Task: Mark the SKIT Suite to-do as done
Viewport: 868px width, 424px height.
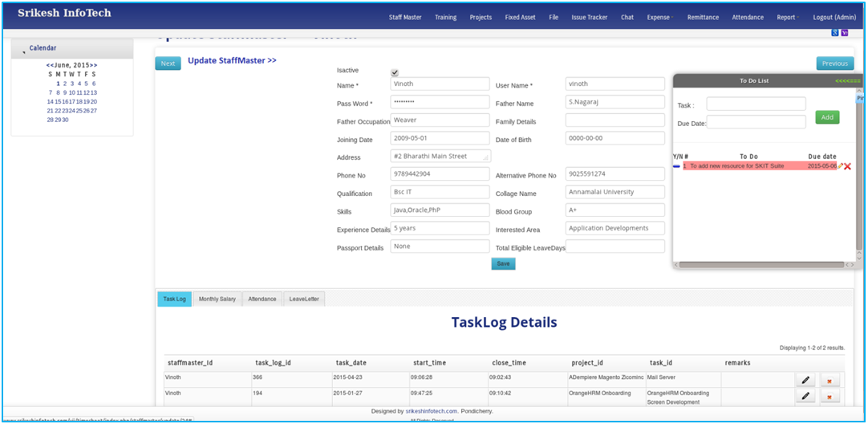Action: point(677,166)
